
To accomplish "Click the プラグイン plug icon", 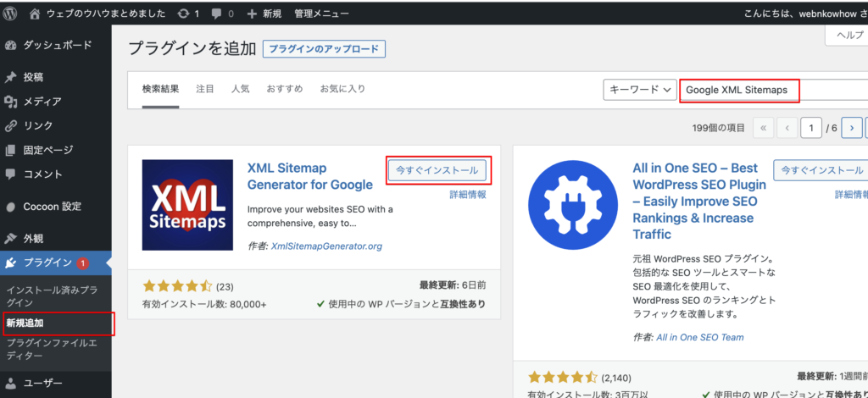I will [x=10, y=263].
